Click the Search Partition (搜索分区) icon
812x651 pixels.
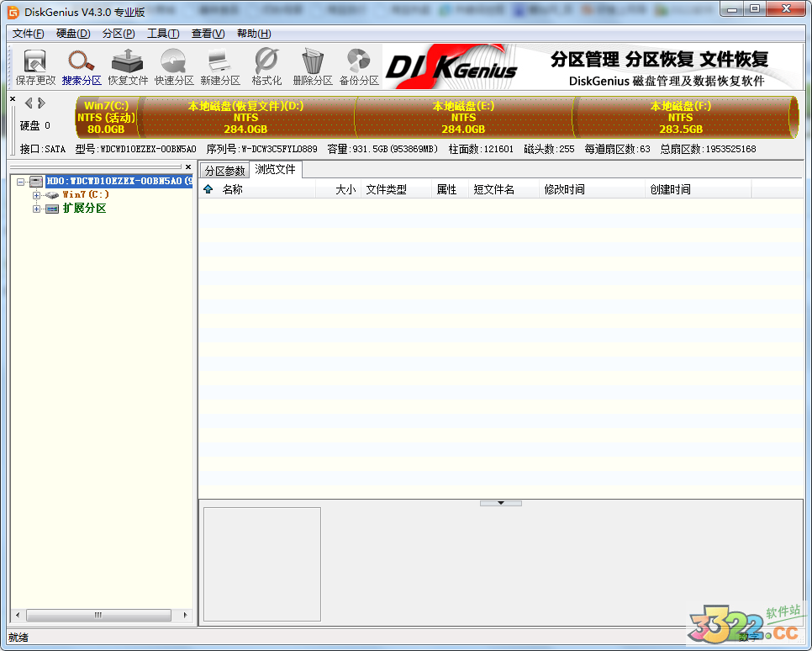82,67
